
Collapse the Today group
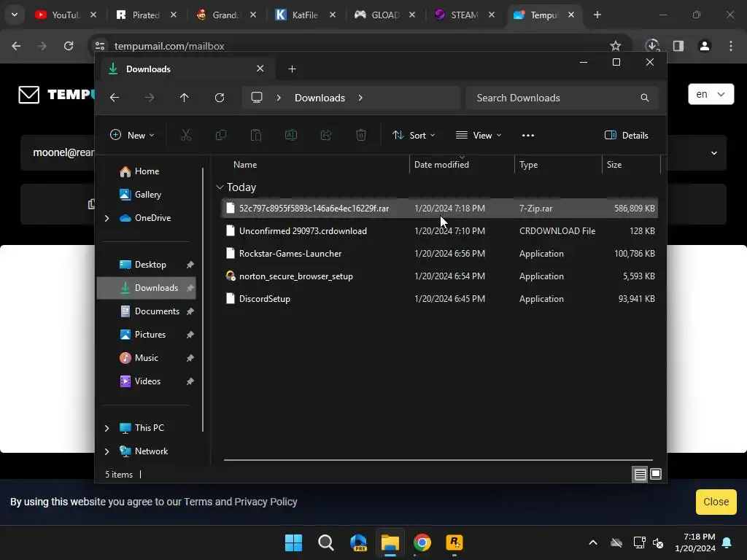220,187
